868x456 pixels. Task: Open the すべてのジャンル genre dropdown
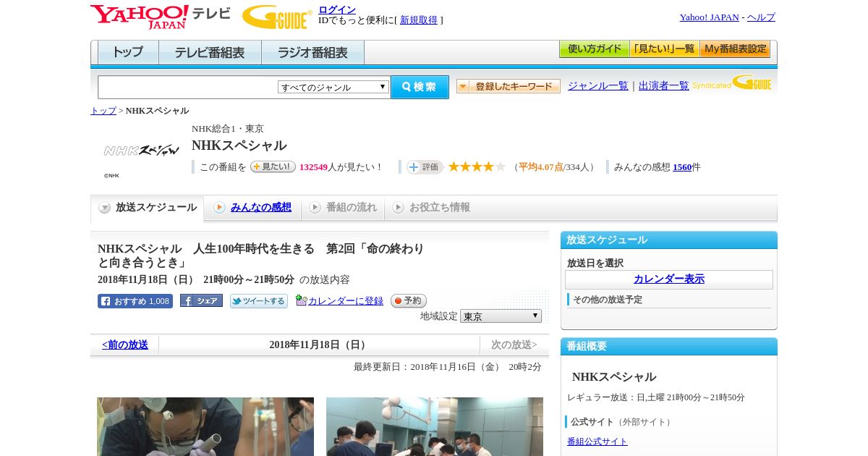(333, 87)
